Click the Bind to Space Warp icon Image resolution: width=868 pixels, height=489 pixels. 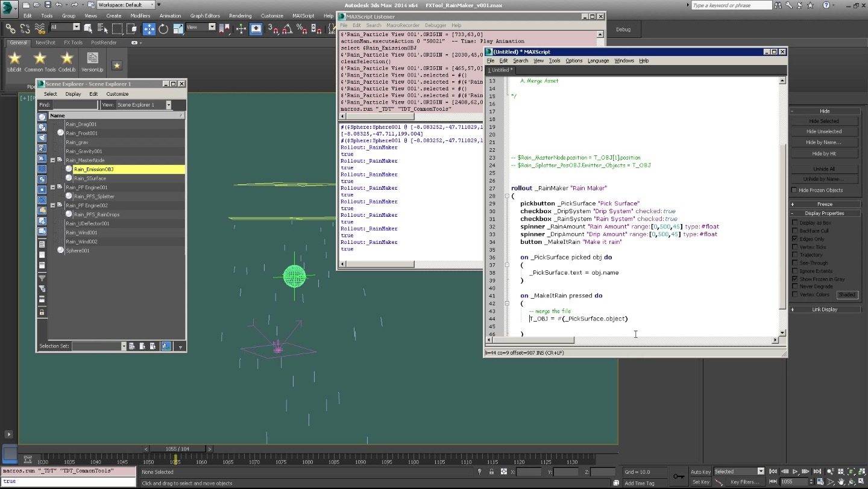(x=40, y=28)
